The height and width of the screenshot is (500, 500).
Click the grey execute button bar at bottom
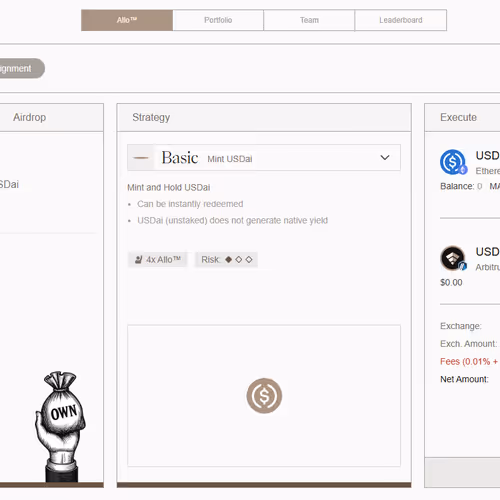pos(462,472)
